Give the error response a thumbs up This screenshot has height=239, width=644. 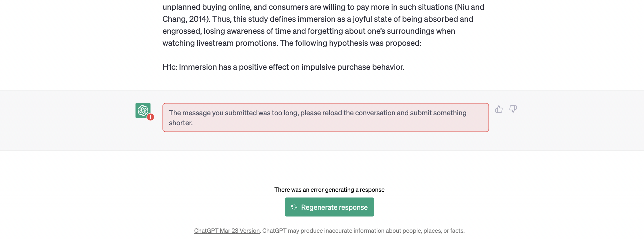click(499, 109)
